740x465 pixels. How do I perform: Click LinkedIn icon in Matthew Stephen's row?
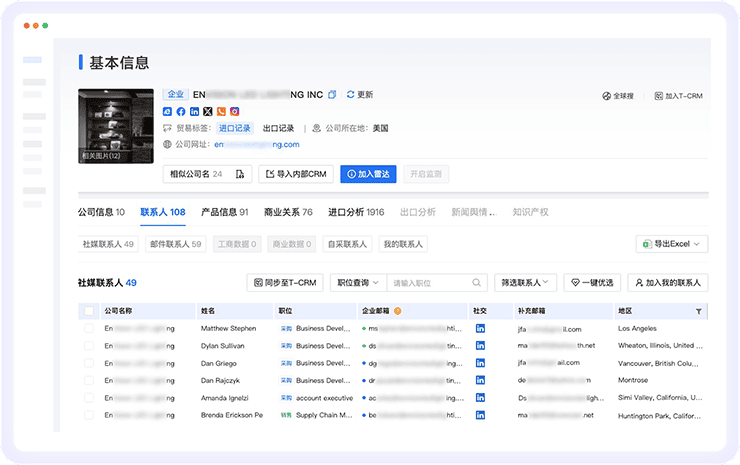click(x=480, y=328)
